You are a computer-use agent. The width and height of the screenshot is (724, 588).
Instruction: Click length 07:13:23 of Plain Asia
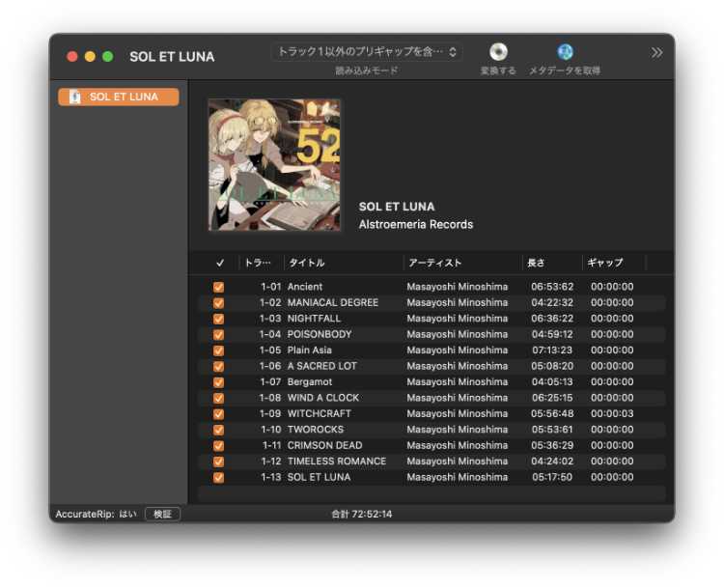point(552,350)
